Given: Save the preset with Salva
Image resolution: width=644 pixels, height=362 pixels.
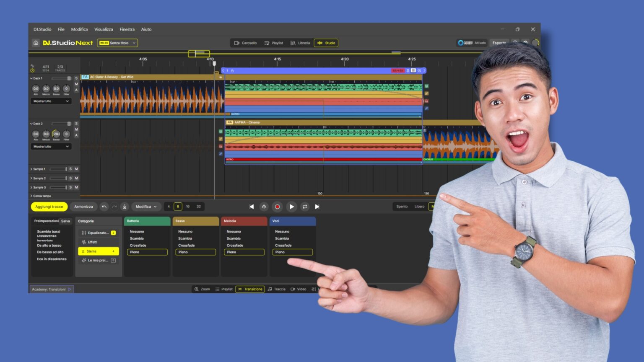Looking at the screenshot, I should 65,221.
